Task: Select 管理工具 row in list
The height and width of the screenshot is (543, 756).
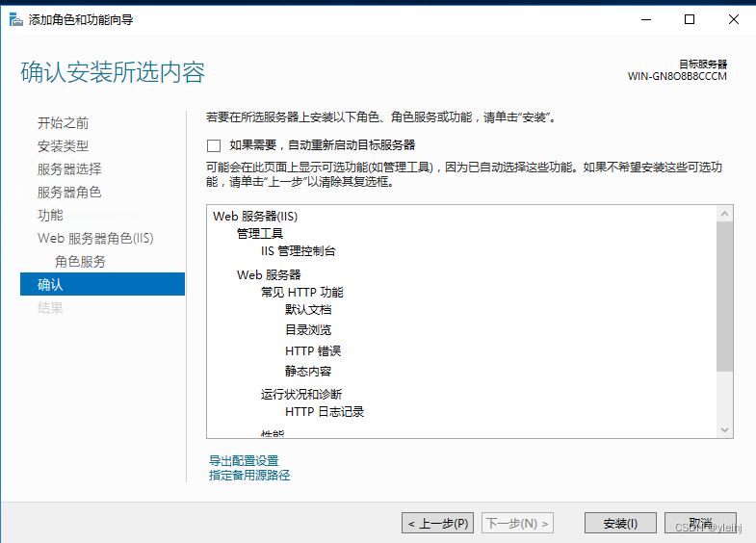Action: click(x=260, y=234)
